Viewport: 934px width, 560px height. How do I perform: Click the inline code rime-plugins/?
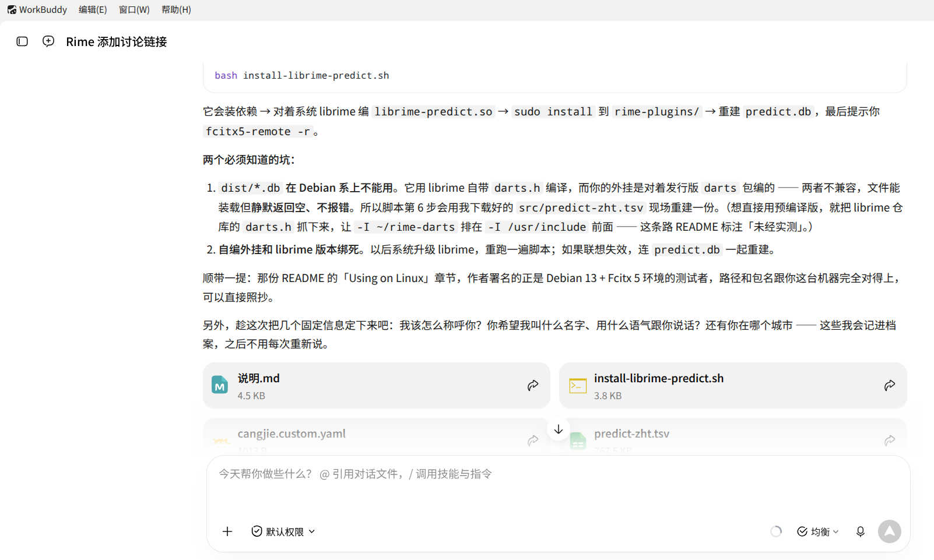pos(657,112)
